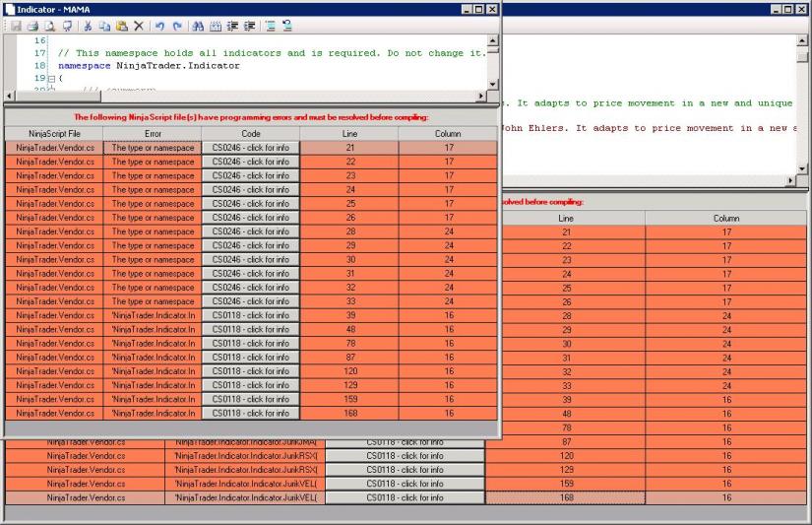This screenshot has width=812, height=525.
Task: Click the Undo arrow icon
Action: coord(160,26)
